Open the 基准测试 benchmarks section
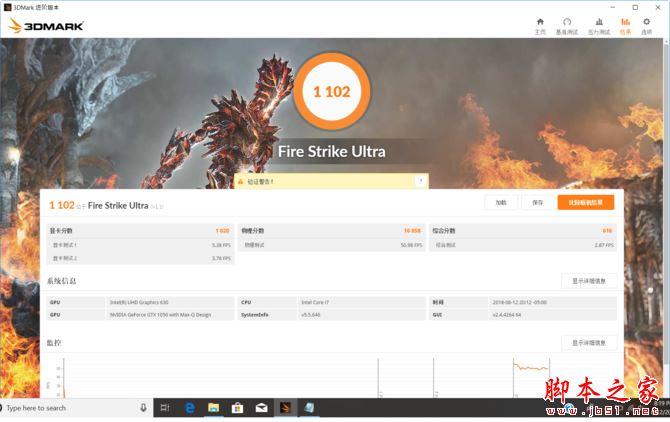This screenshot has width=670, height=422. tap(567, 26)
